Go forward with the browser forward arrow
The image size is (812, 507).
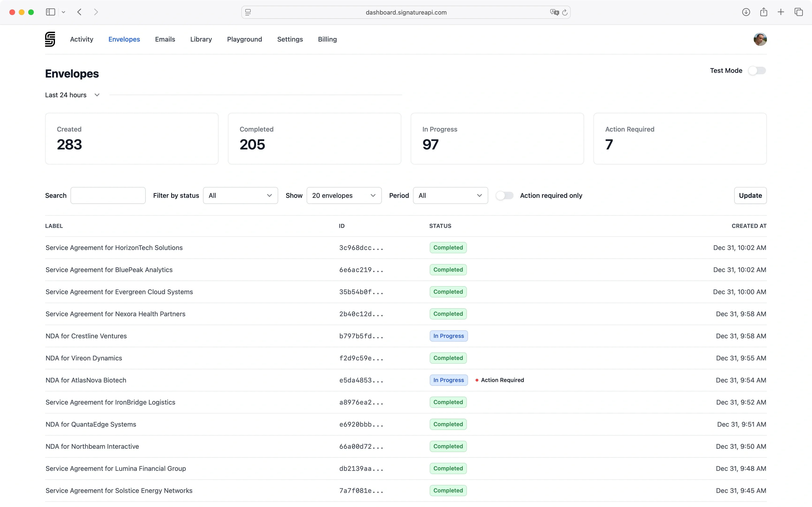coord(96,12)
